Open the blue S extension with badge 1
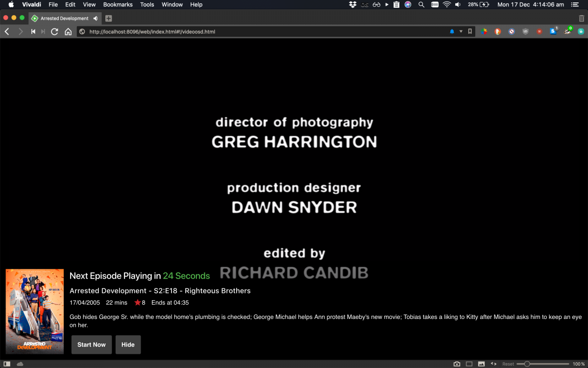The width and height of the screenshot is (588, 368). coord(553,31)
